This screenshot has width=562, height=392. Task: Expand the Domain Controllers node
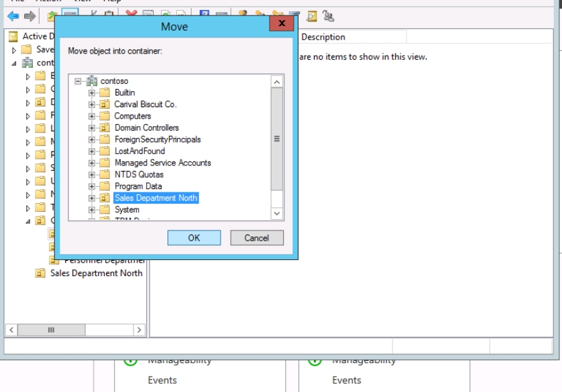pos(92,128)
